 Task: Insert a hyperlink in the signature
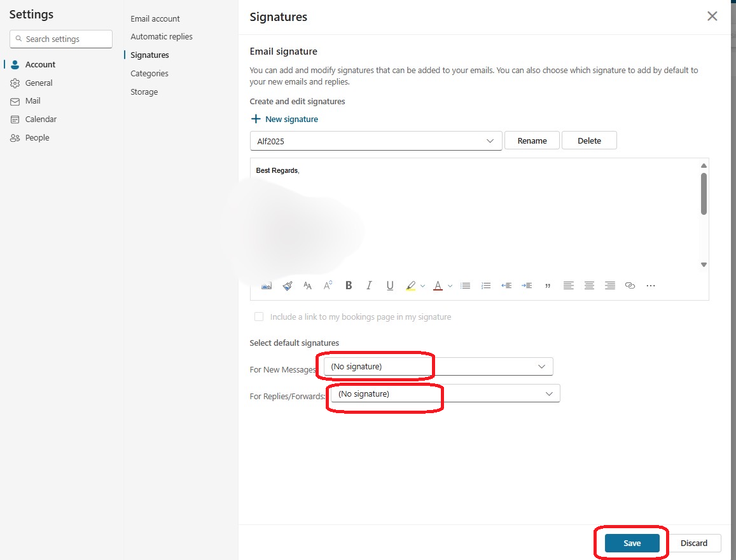coord(630,285)
